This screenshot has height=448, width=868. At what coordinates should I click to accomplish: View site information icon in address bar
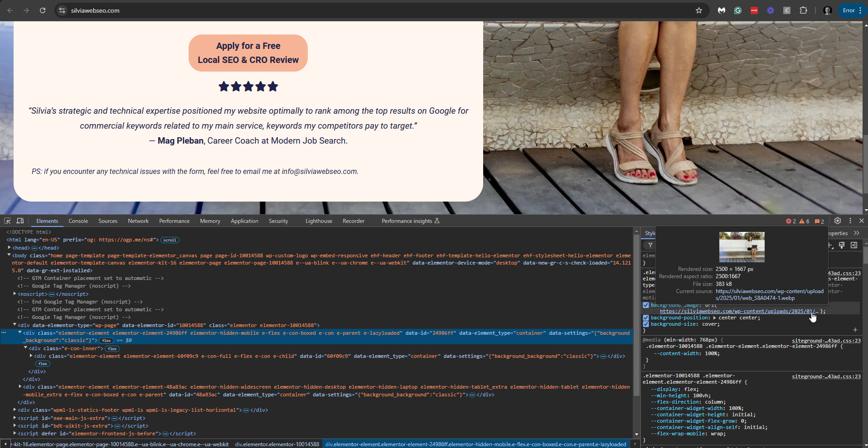point(62,10)
